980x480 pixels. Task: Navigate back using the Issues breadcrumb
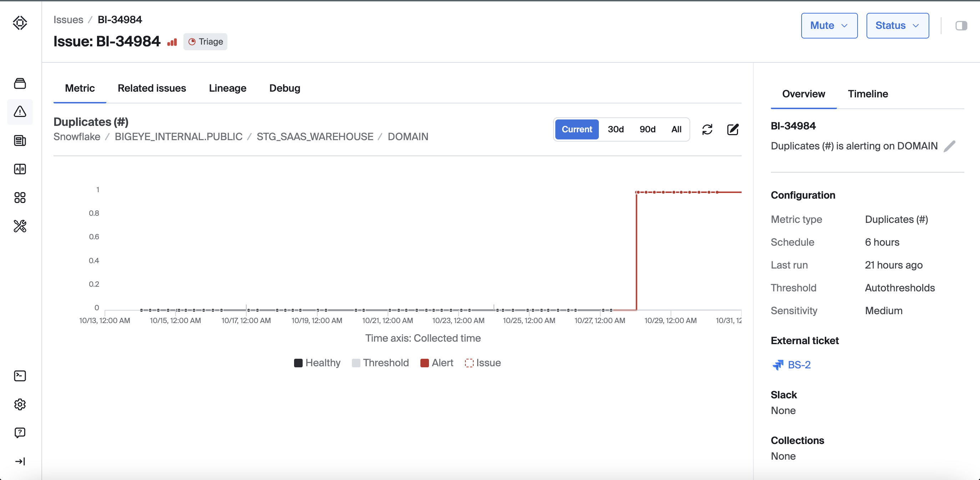(69, 19)
